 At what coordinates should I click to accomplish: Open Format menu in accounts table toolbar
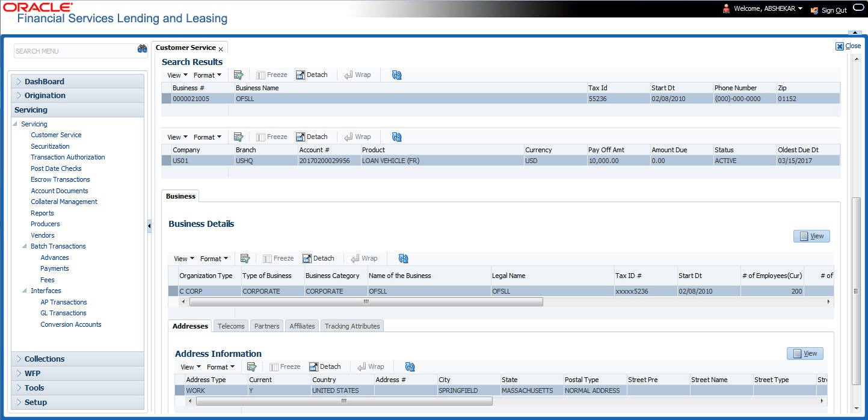pyautogui.click(x=207, y=137)
